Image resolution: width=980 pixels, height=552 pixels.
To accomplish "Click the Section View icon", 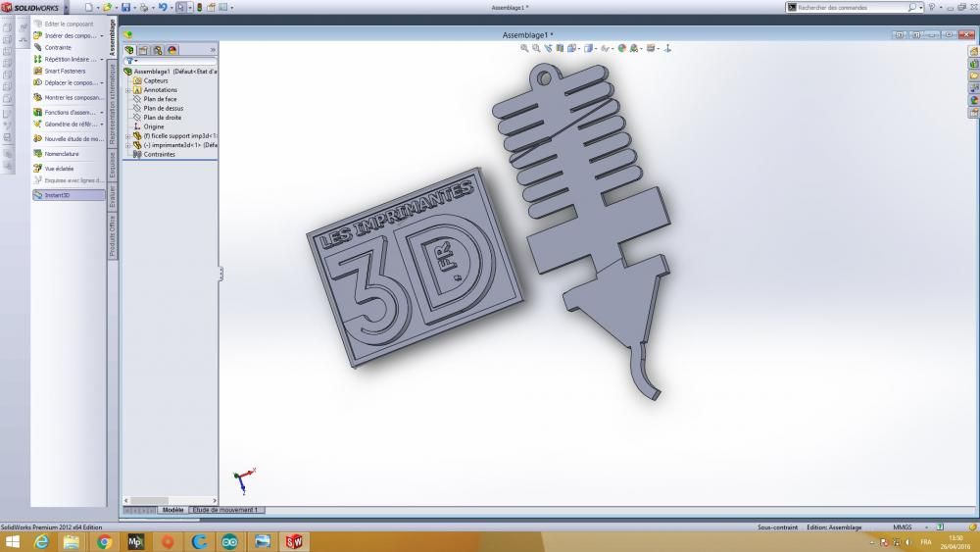I will [560, 48].
